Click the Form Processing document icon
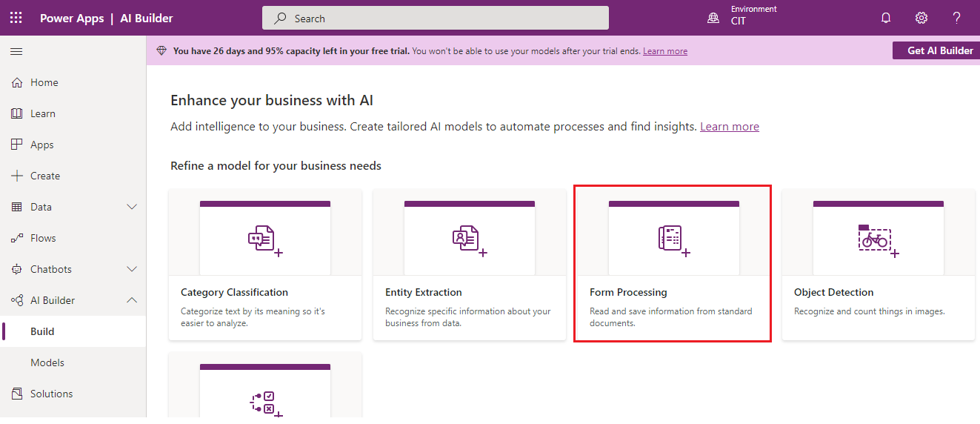Image resolution: width=980 pixels, height=424 pixels. [673, 240]
